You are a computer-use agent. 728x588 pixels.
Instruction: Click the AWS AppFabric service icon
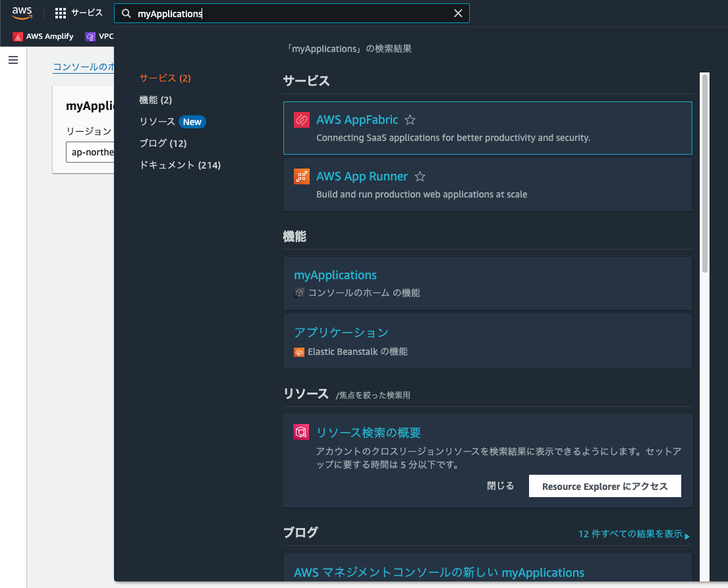point(301,120)
